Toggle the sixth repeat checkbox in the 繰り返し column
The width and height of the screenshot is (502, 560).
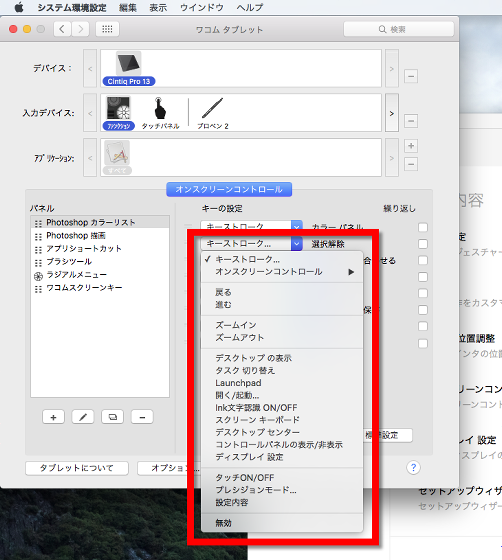423,310
